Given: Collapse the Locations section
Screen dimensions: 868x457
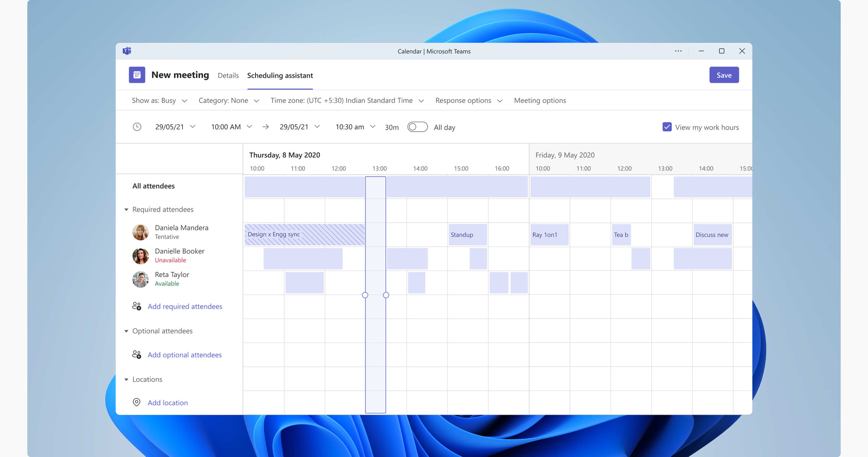Looking at the screenshot, I should click(126, 380).
